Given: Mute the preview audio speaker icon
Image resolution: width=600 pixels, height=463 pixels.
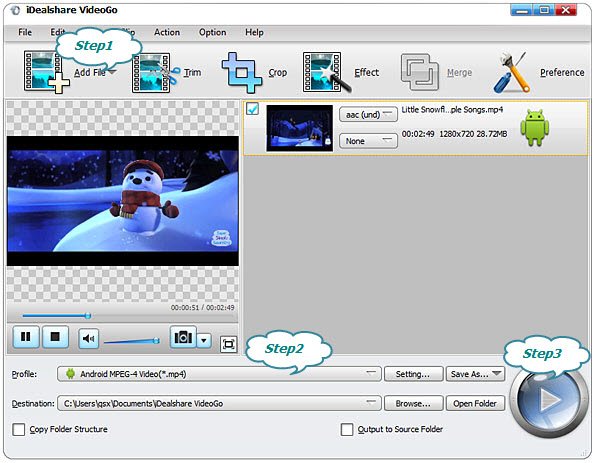Looking at the screenshot, I should [x=89, y=339].
